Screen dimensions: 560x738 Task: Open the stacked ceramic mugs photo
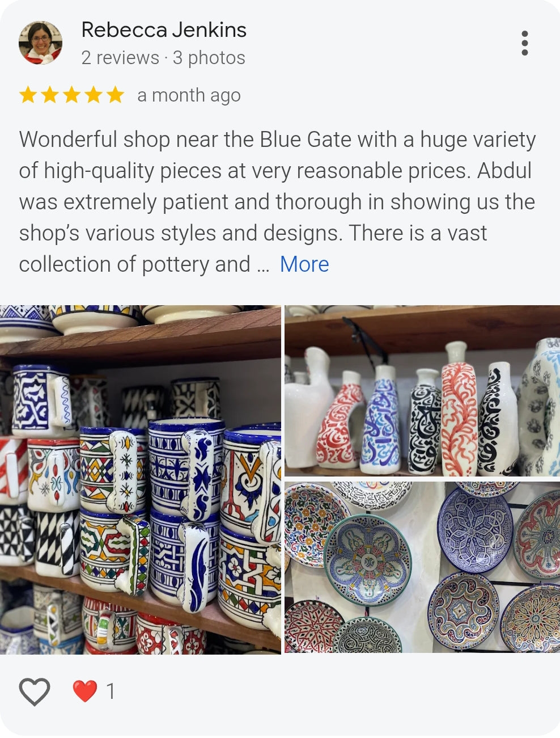[140, 479]
